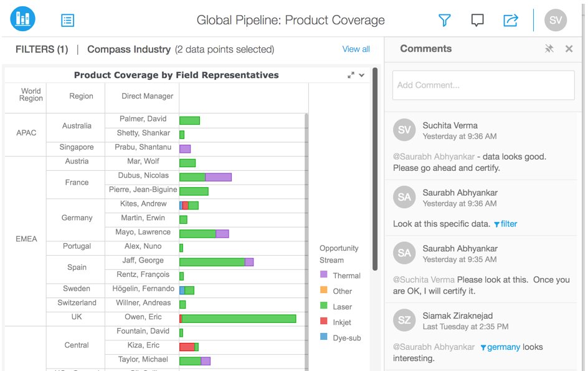
Task: Click the dashboard vertical scrollbar thumb
Action: click(374, 169)
